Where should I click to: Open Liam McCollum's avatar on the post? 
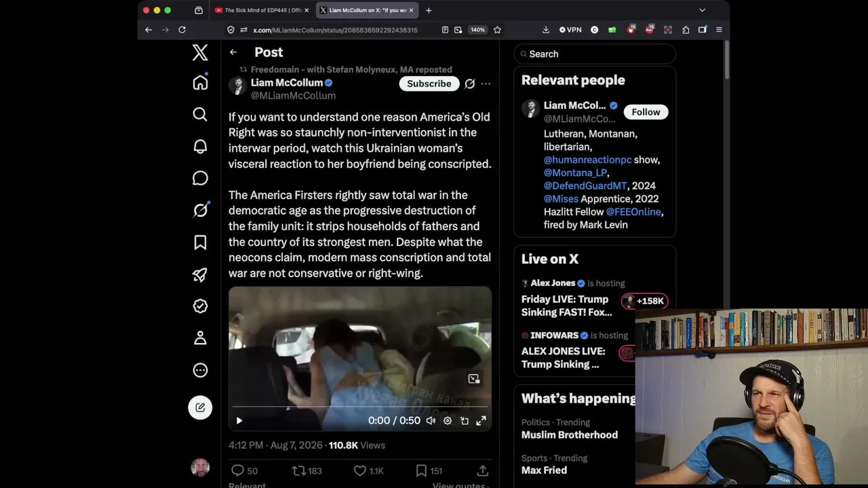point(237,86)
